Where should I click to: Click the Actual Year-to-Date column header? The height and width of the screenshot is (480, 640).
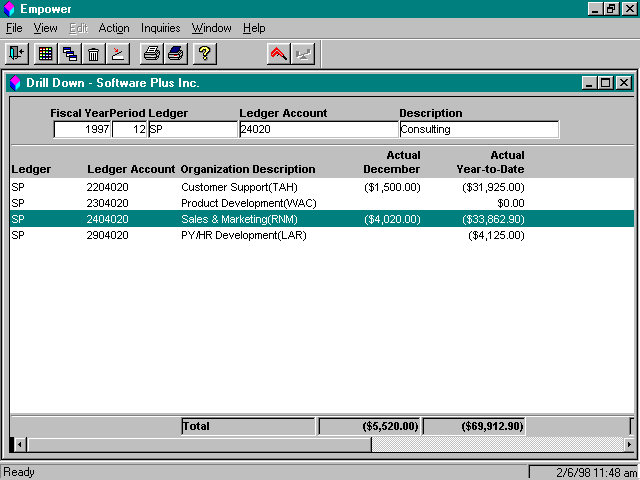(490, 162)
